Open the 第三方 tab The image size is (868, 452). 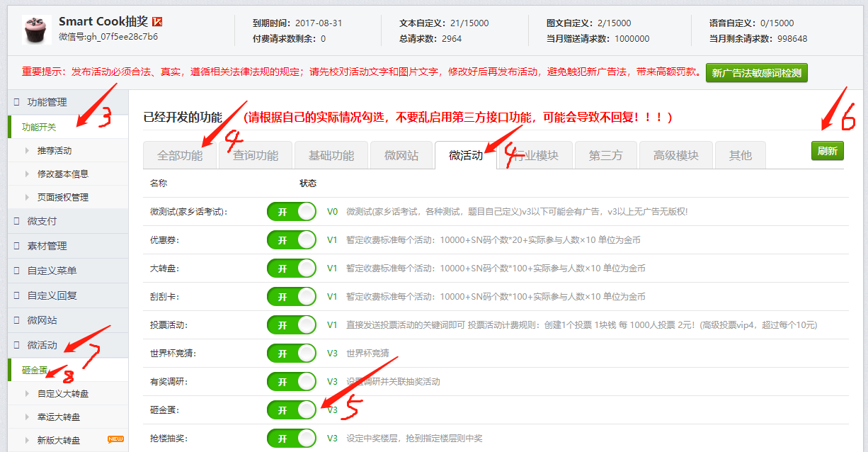[x=605, y=155]
